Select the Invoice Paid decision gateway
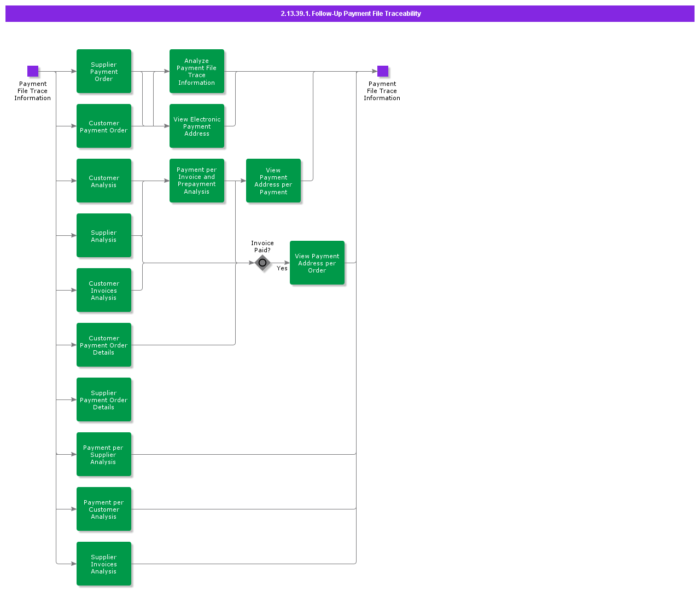 tap(262, 263)
